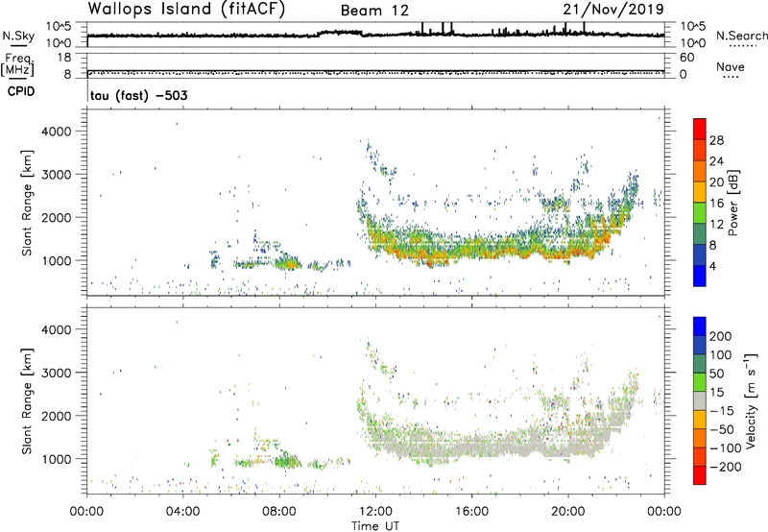768x532 pixels.
Task: Click the Velocity color bar
Action: coord(700,400)
